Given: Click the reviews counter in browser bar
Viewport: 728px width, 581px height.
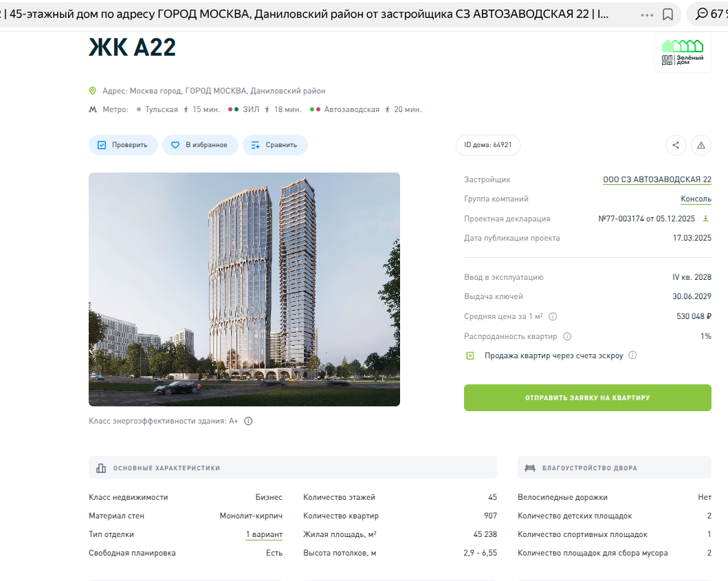Looking at the screenshot, I should (x=710, y=14).
